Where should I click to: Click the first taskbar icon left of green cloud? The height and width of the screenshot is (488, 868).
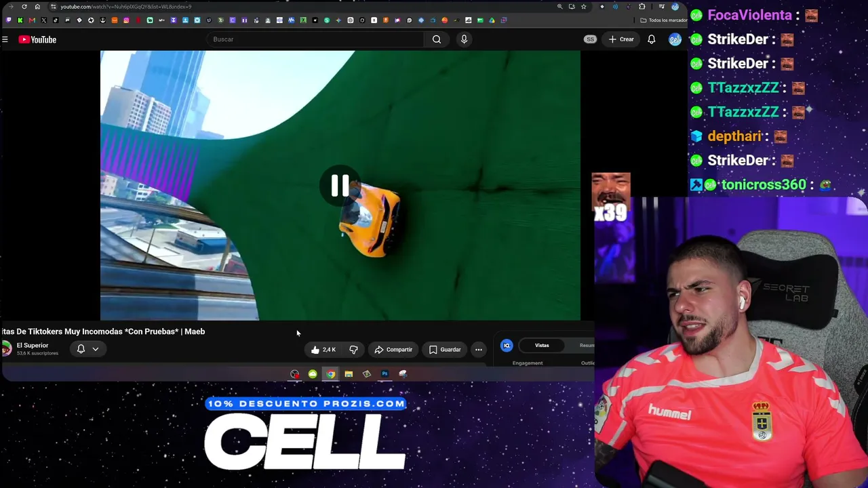[x=294, y=374]
